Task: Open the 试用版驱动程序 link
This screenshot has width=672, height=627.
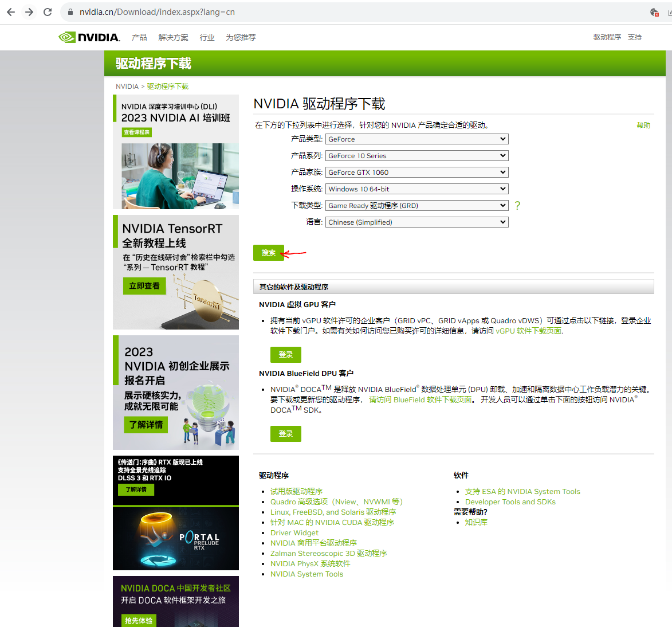Action: pos(296,492)
